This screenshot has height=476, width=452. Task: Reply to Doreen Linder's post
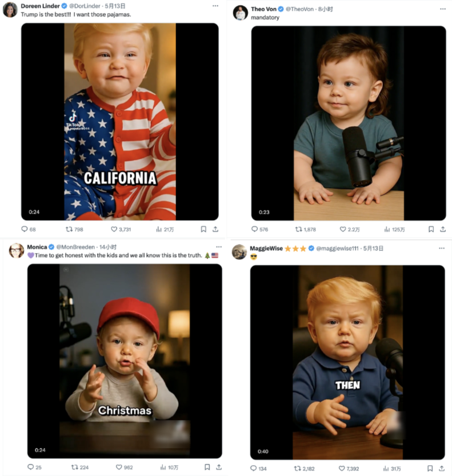point(25,229)
